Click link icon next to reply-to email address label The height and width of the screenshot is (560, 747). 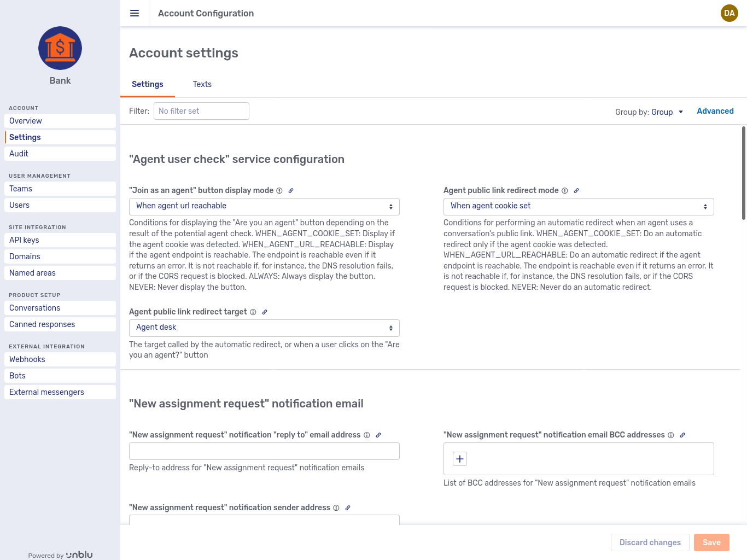[378, 435]
